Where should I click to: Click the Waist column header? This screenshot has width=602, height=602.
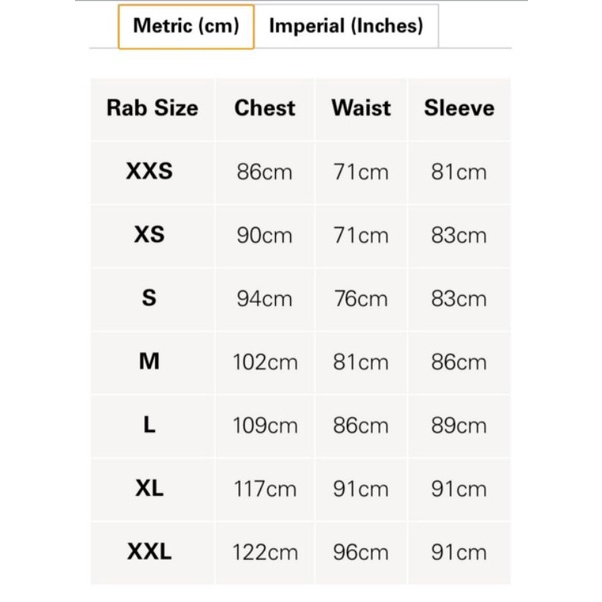click(361, 108)
